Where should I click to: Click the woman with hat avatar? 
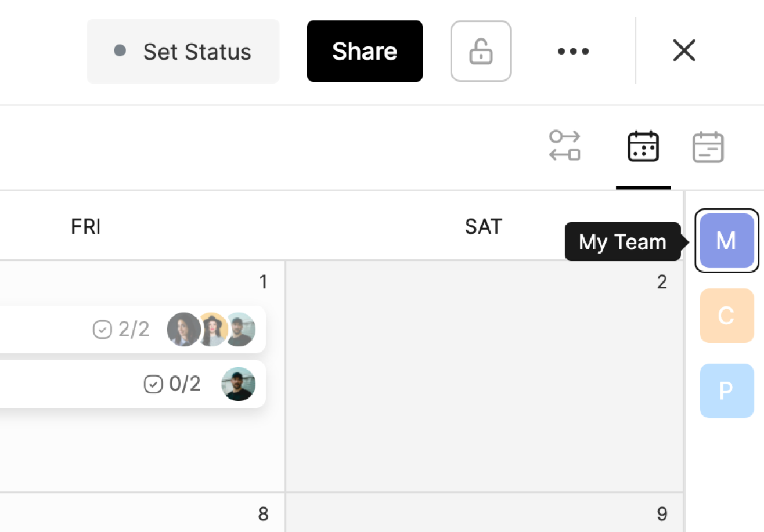tap(212, 330)
